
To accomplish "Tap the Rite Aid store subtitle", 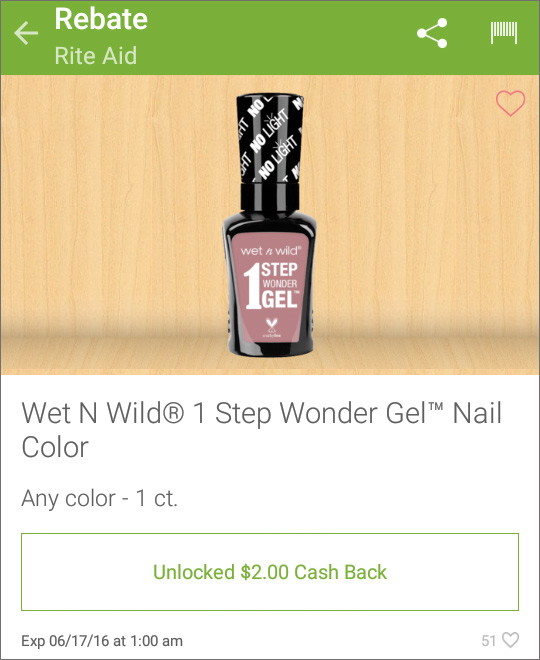I will pyautogui.click(x=96, y=56).
